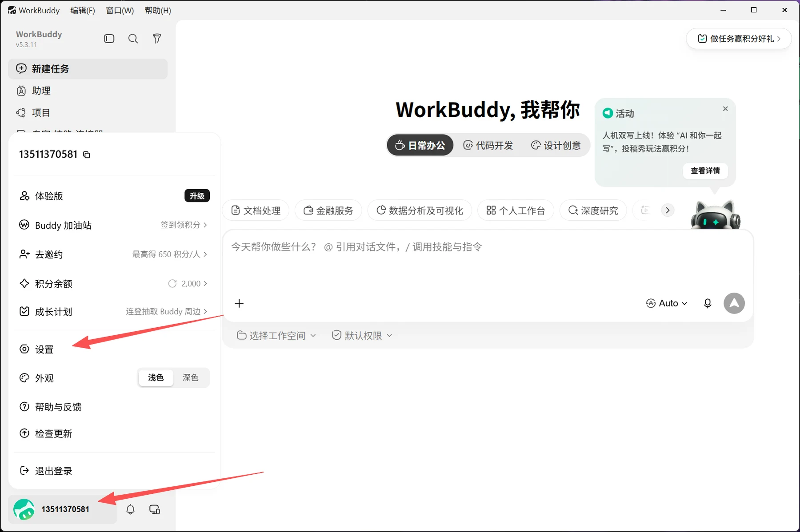Select the 数据分析及可视化 chip
The height and width of the screenshot is (532, 800).
pos(420,210)
